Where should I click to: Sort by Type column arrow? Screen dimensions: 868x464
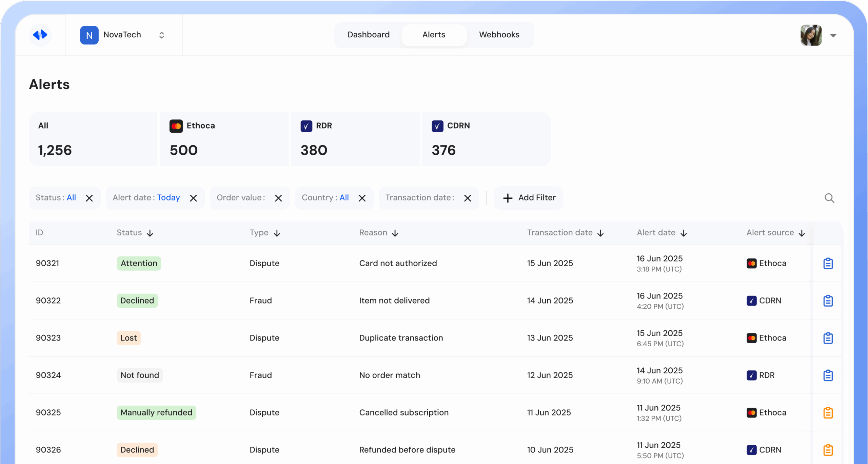point(277,233)
